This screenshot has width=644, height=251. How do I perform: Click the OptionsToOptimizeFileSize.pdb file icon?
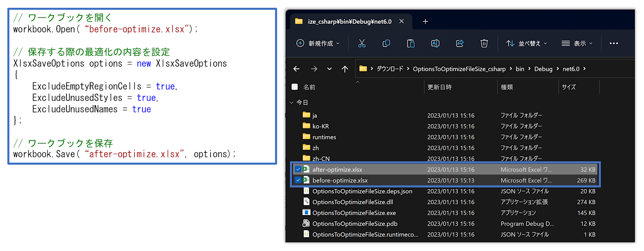pos(306,223)
